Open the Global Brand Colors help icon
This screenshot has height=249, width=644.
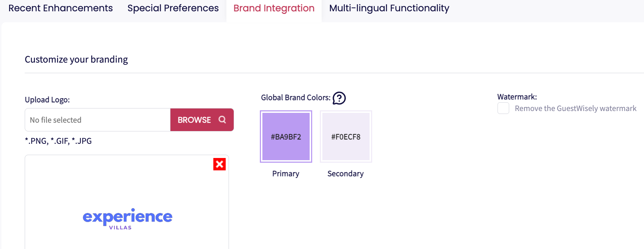(x=339, y=98)
